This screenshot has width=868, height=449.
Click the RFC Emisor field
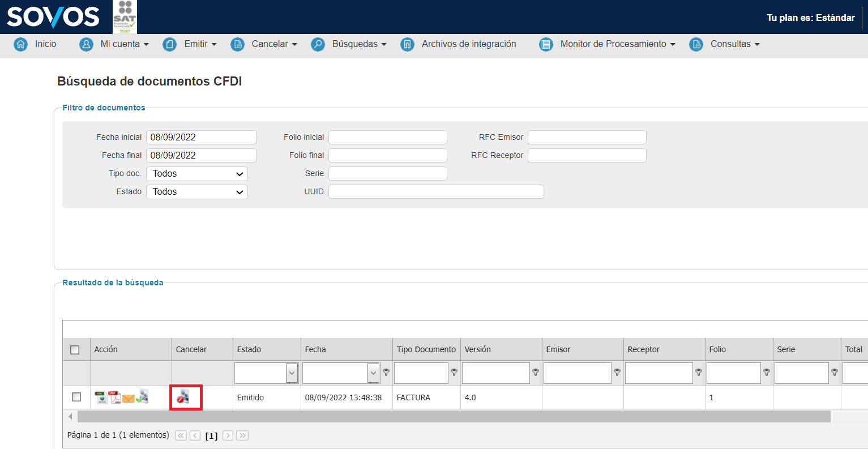pyautogui.click(x=587, y=138)
